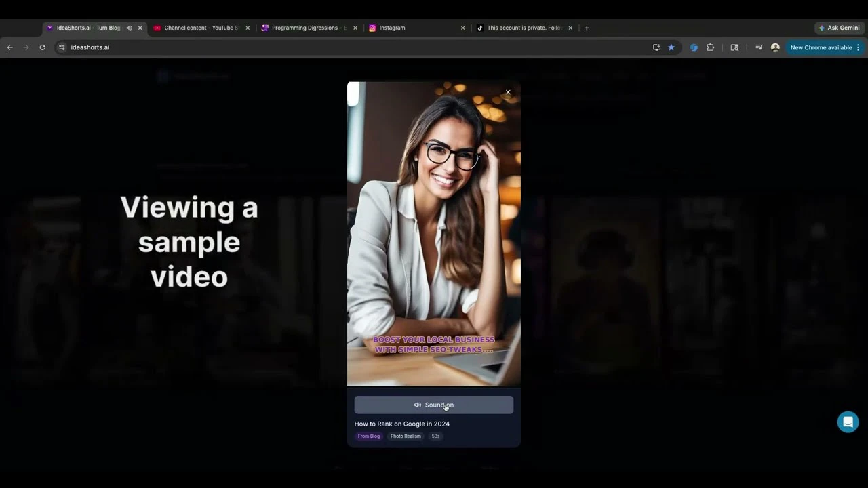868x488 pixels.
Task: Open a new browser tab
Action: [x=587, y=28]
